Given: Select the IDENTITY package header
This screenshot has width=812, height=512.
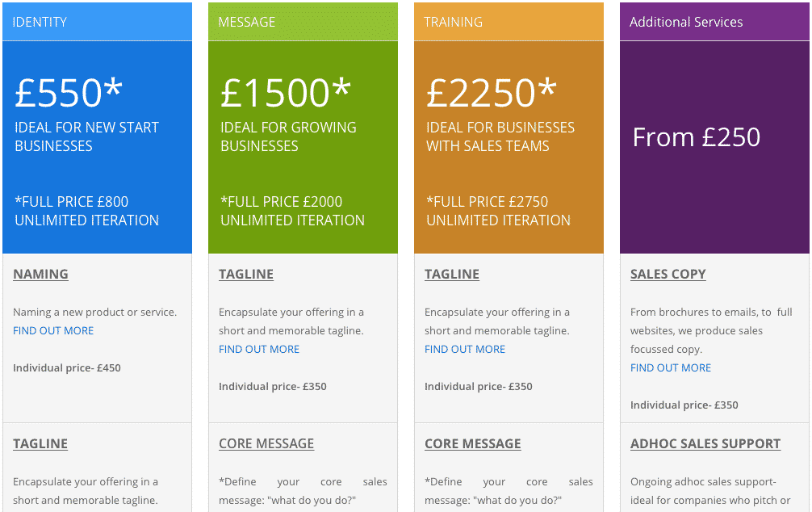Looking at the screenshot, I should [x=98, y=22].
